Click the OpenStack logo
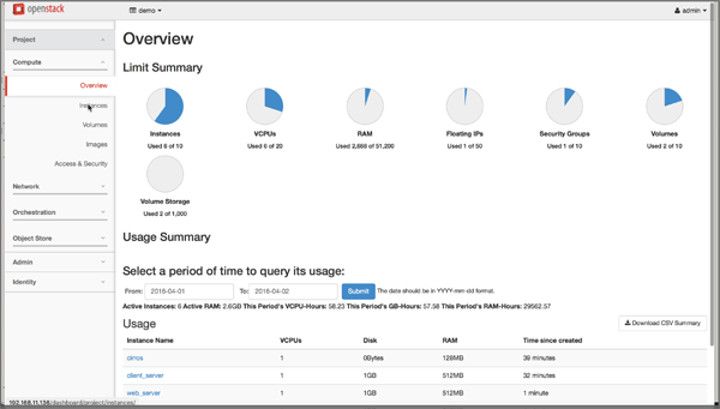The height and width of the screenshot is (409, 720). tap(39, 9)
